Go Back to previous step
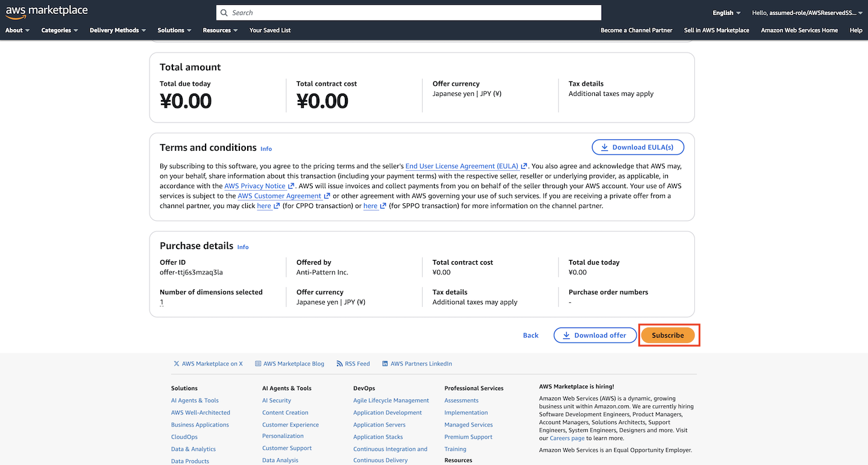The height and width of the screenshot is (465, 868). [x=530, y=335]
